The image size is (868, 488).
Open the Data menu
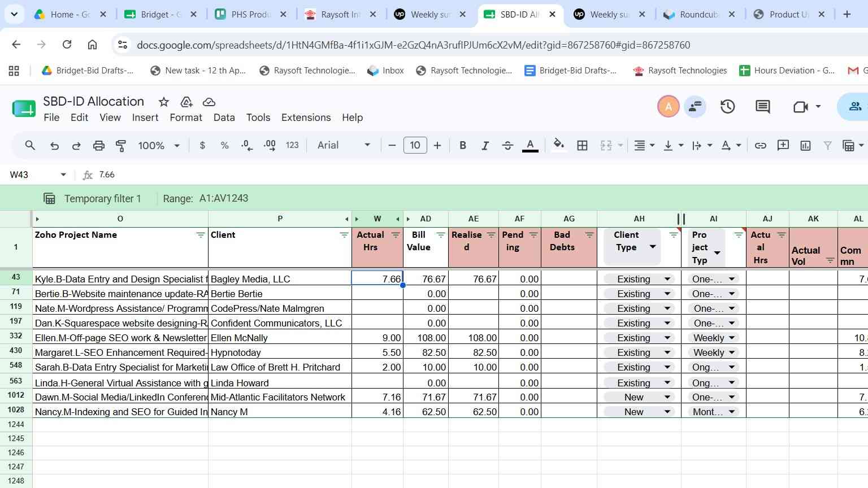point(224,117)
